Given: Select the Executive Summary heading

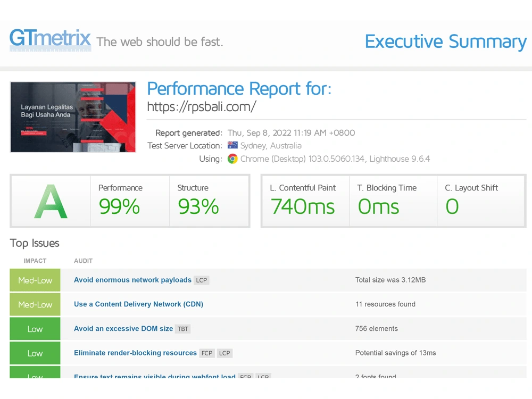Looking at the screenshot, I should (x=445, y=41).
